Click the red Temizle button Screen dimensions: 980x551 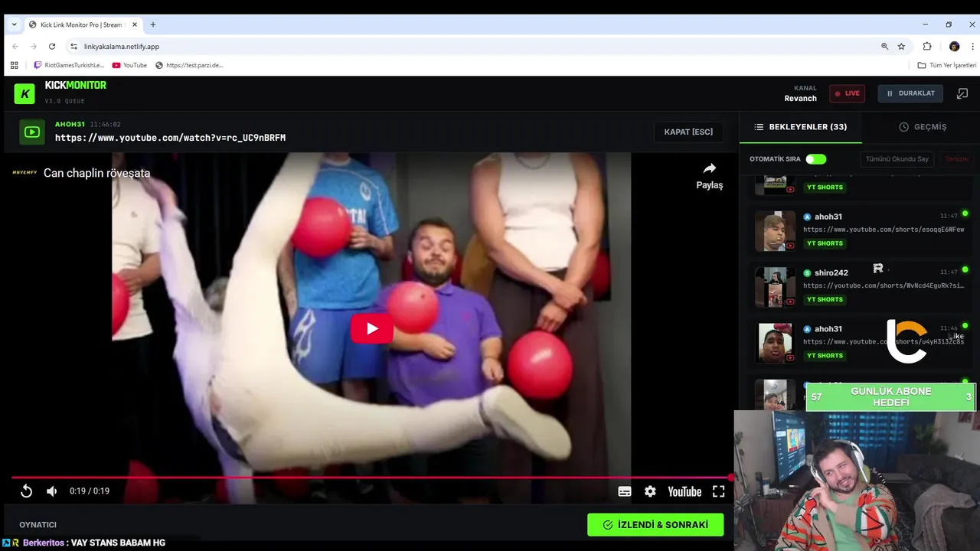click(956, 159)
